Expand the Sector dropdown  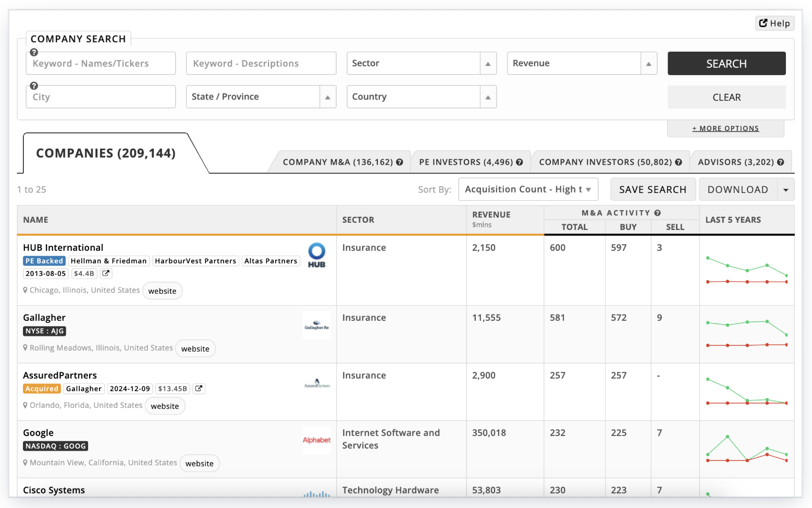(488, 64)
